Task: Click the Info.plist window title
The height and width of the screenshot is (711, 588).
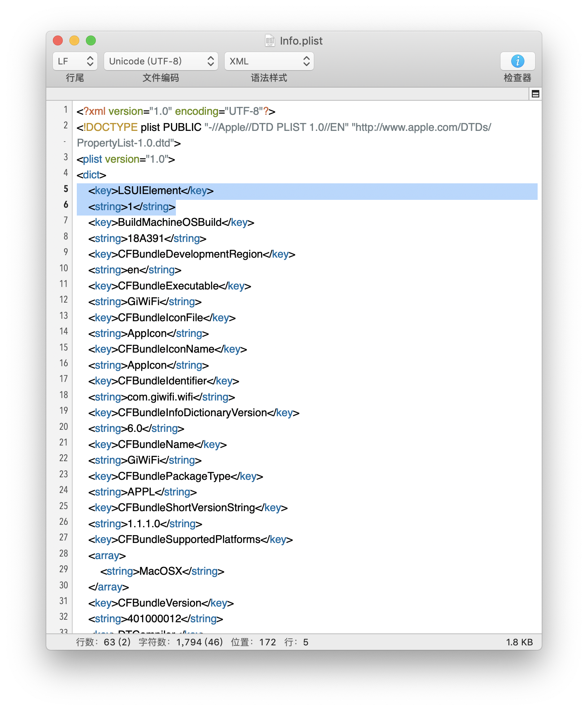Action: point(301,41)
